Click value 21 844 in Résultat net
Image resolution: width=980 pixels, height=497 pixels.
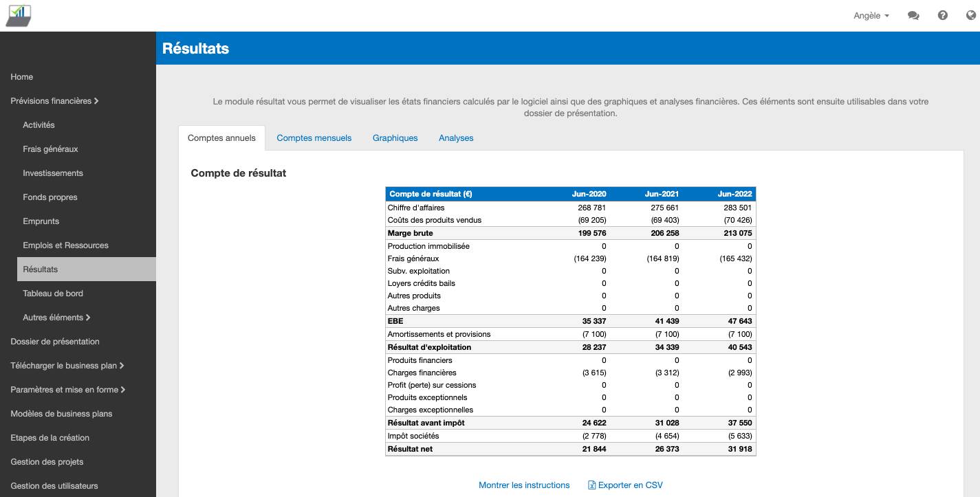coord(594,449)
